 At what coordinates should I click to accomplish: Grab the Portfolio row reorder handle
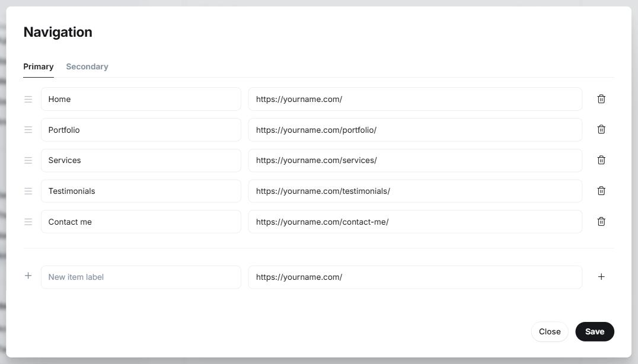[28, 130]
